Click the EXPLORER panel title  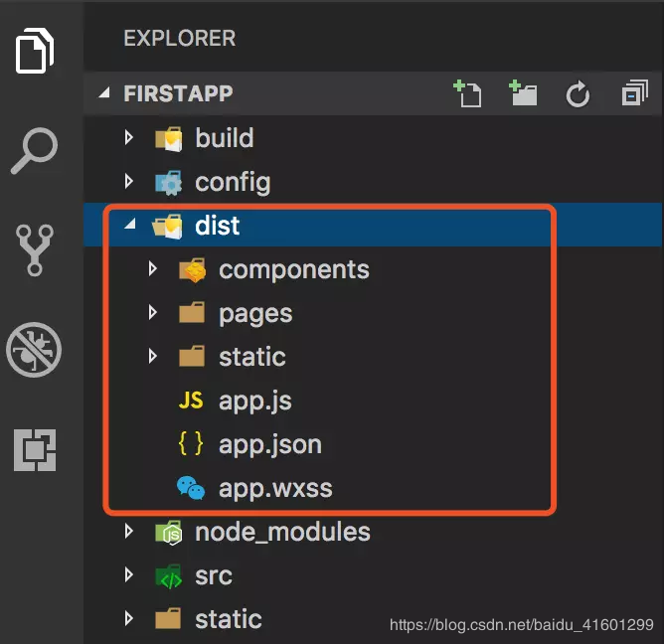[180, 38]
